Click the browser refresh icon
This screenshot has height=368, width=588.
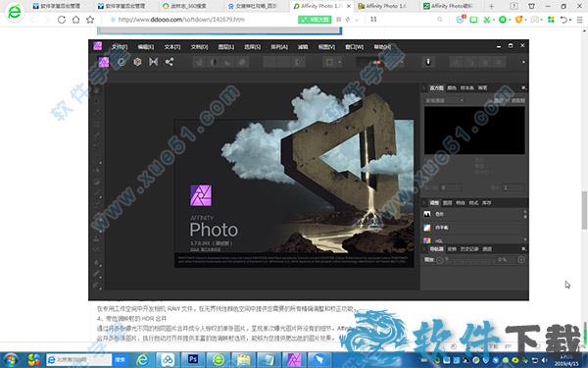tap(62, 20)
